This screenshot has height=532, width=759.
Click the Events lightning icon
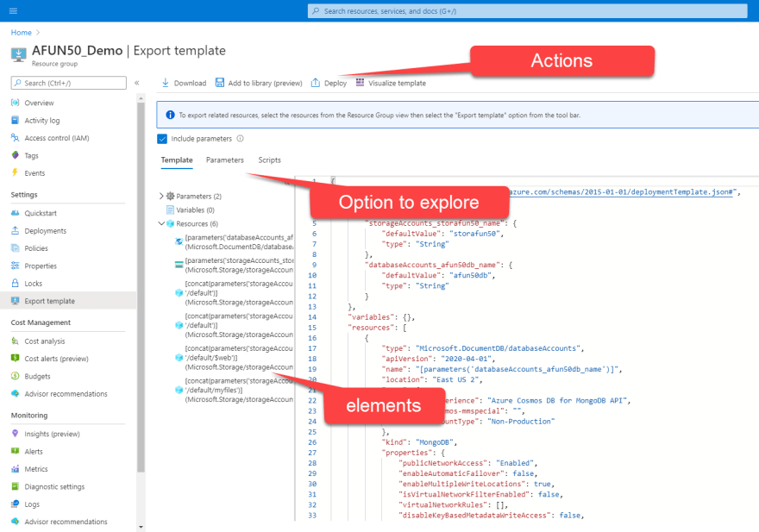click(x=15, y=172)
